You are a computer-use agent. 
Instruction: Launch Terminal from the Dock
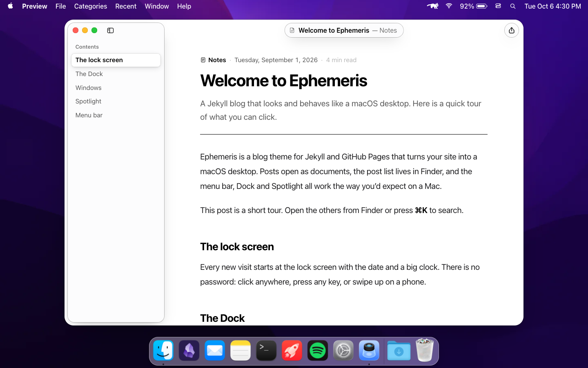point(266,350)
